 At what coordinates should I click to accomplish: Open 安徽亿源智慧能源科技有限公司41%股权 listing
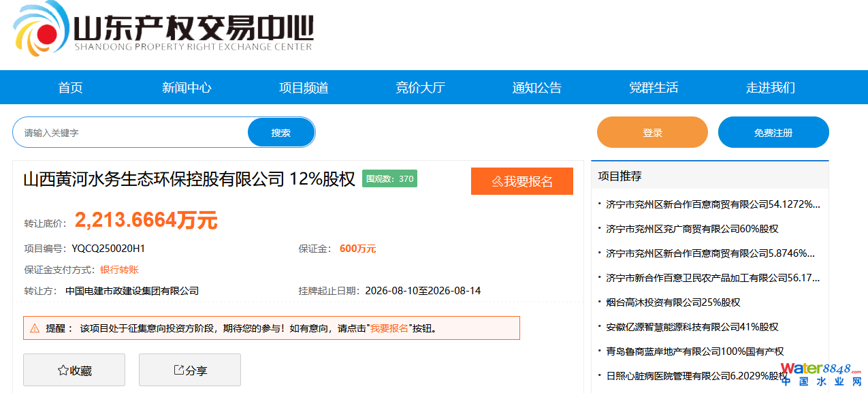692,326
